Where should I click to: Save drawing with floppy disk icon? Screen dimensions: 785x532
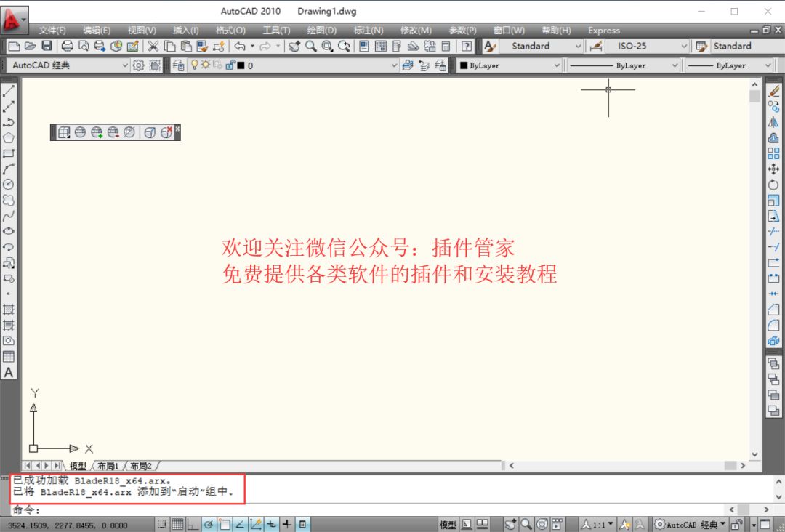[x=47, y=46]
